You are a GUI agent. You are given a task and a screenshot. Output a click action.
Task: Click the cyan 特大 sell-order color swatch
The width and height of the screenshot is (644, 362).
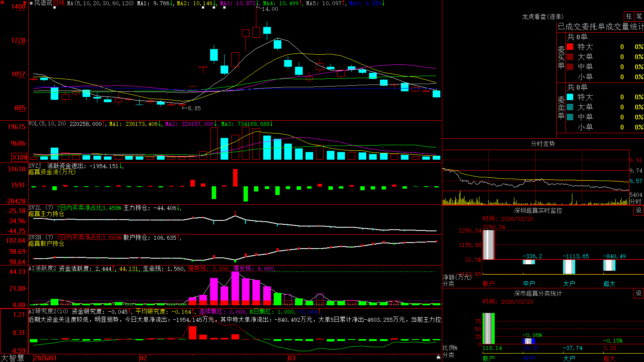coord(570,97)
